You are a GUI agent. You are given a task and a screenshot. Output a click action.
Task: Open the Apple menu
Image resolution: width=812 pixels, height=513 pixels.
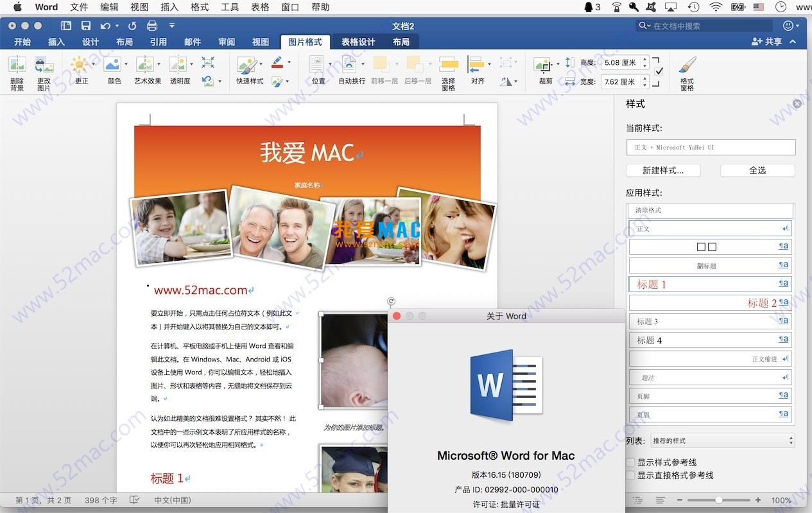click(17, 7)
